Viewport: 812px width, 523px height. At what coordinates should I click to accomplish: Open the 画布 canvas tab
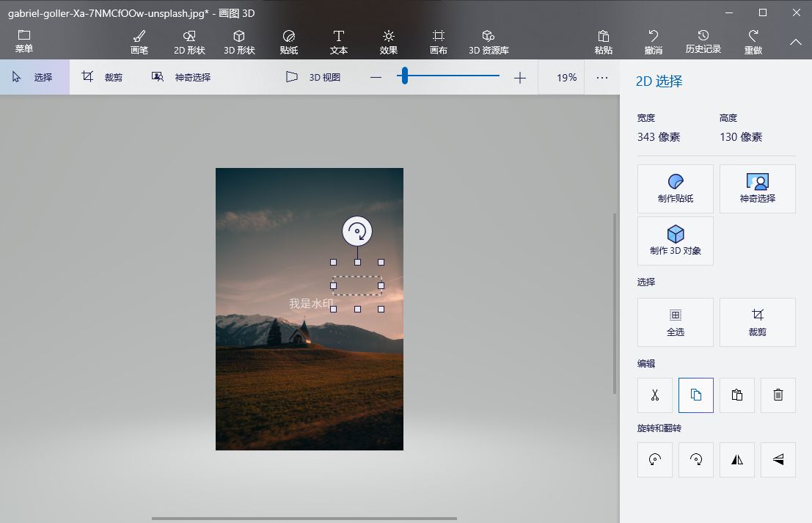coord(439,42)
